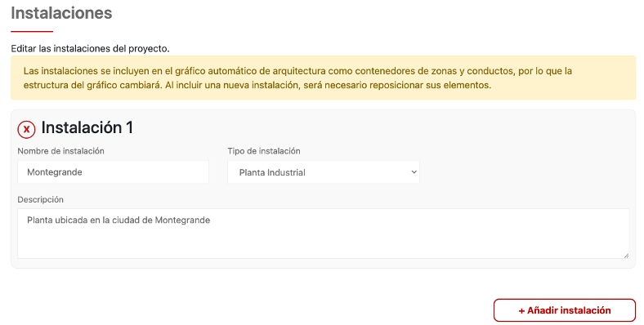This screenshot has width=644, height=325.
Task: Open the Tipo de instalación dropdown
Action: (324, 172)
